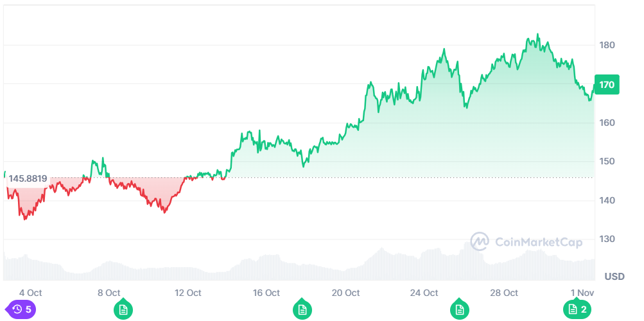Click the 20 Oct date label
644x321 pixels.
tap(345, 293)
